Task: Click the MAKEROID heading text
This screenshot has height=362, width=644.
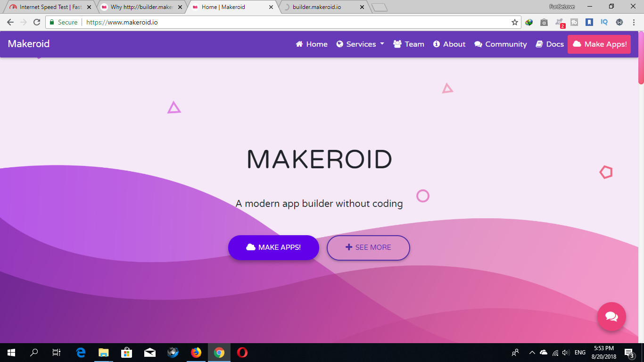Action: coord(320,159)
